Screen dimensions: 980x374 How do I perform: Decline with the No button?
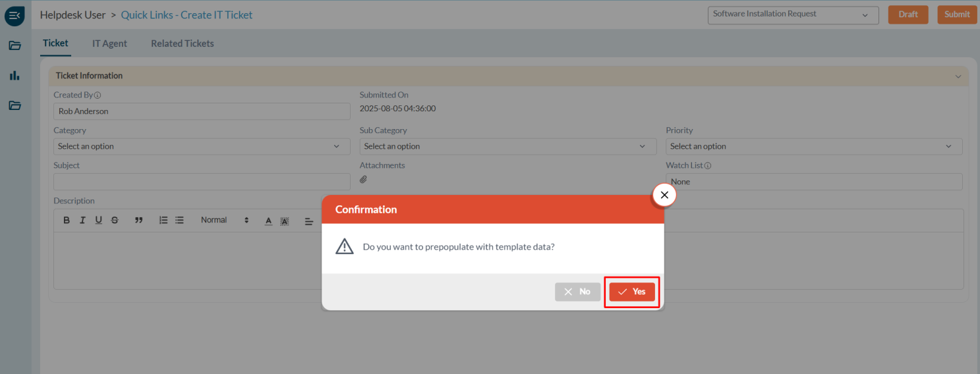[577, 292]
